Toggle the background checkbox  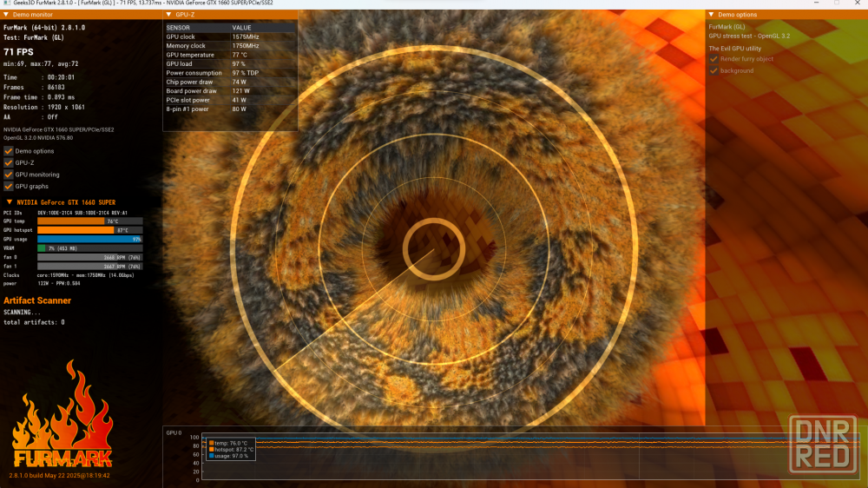[713, 70]
